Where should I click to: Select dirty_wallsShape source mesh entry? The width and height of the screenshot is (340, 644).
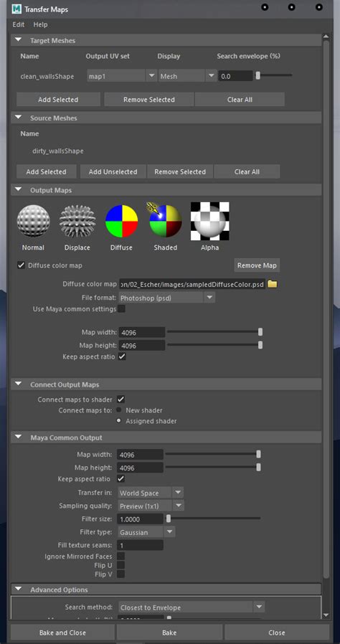(x=58, y=151)
